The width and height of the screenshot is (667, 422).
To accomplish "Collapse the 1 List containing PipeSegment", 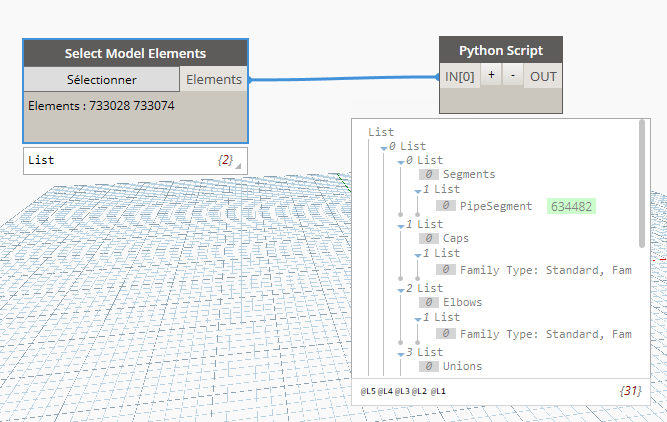I will tap(418, 191).
